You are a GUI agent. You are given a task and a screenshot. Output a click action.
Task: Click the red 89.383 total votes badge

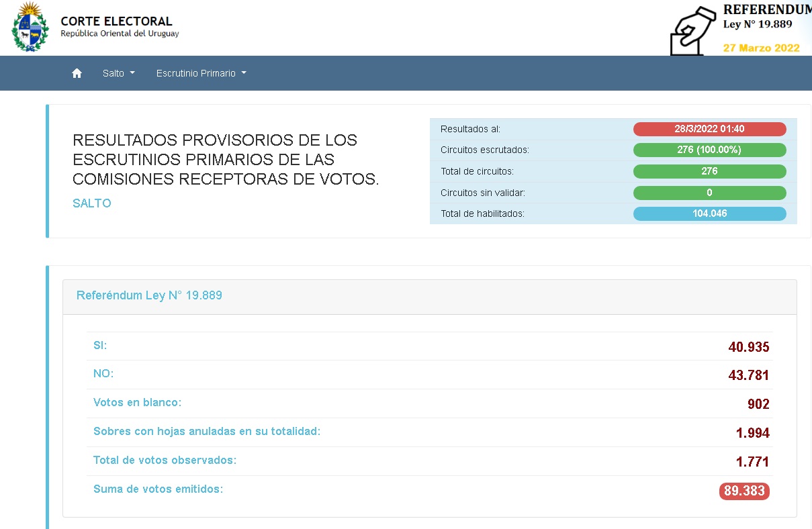[x=744, y=491]
